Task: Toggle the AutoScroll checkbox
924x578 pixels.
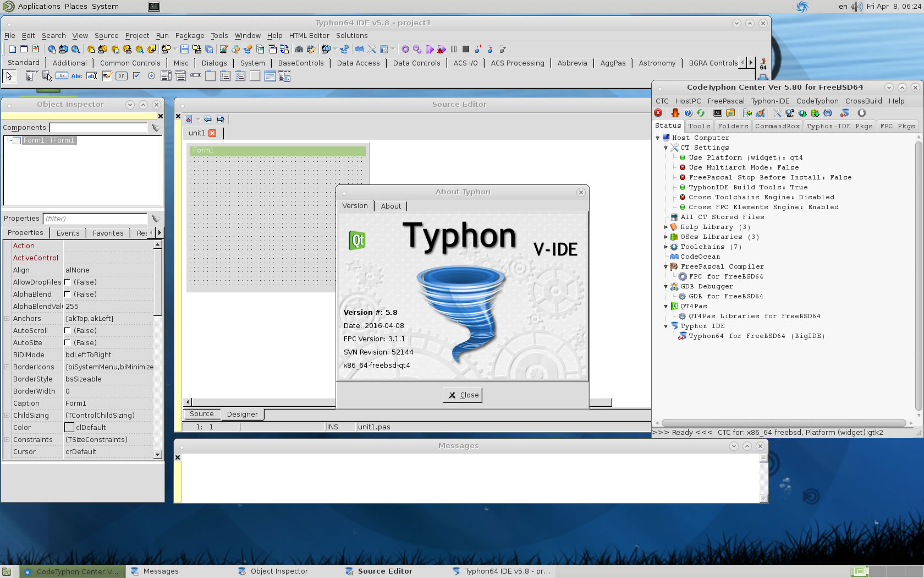Action: pyautogui.click(x=68, y=331)
